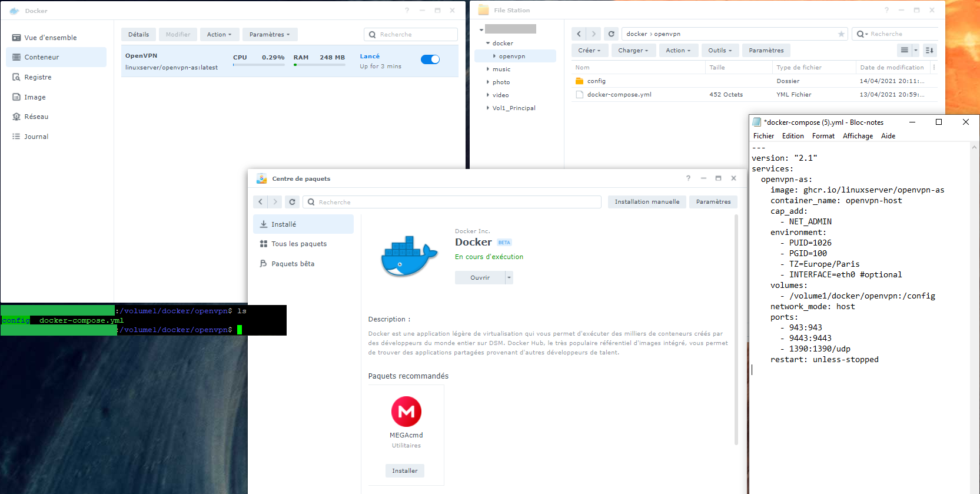Select Paquets bêta category
980x494 pixels.
[x=303, y=264]
